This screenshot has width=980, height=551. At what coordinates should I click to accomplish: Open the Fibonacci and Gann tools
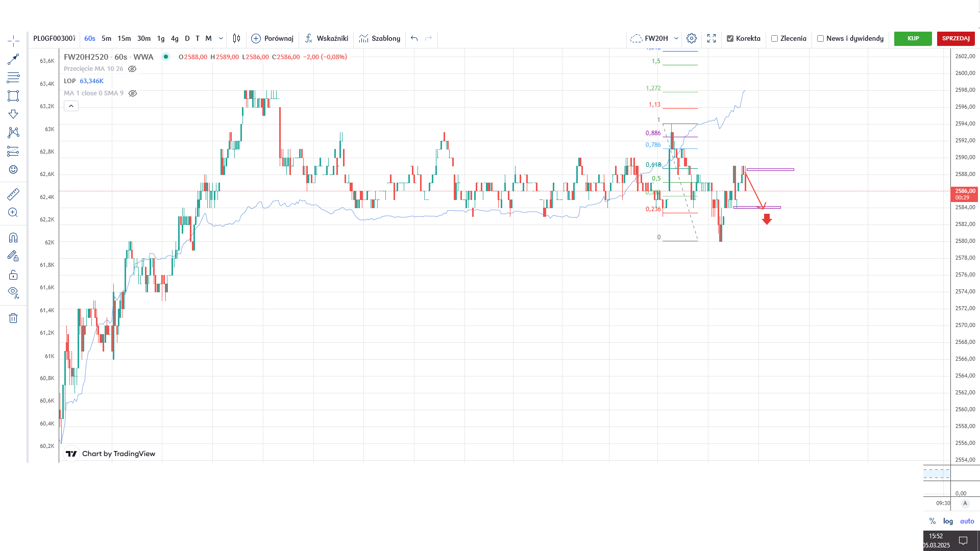pos(13,78)
